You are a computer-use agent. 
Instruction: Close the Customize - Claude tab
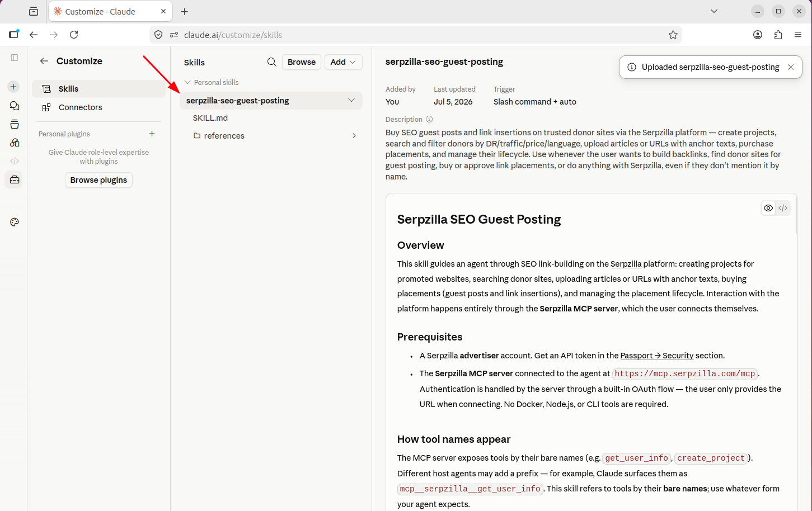pyautogui.click(x=163, y=11)
